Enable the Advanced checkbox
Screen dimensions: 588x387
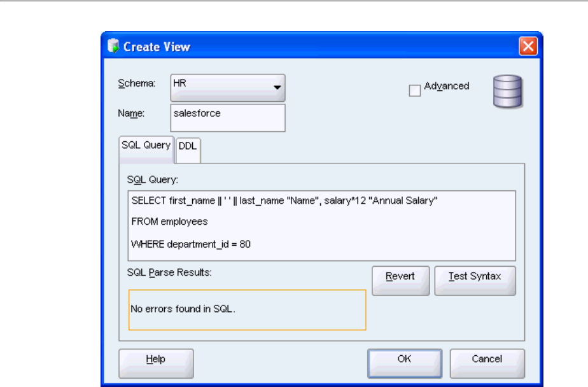pos(414,90)
